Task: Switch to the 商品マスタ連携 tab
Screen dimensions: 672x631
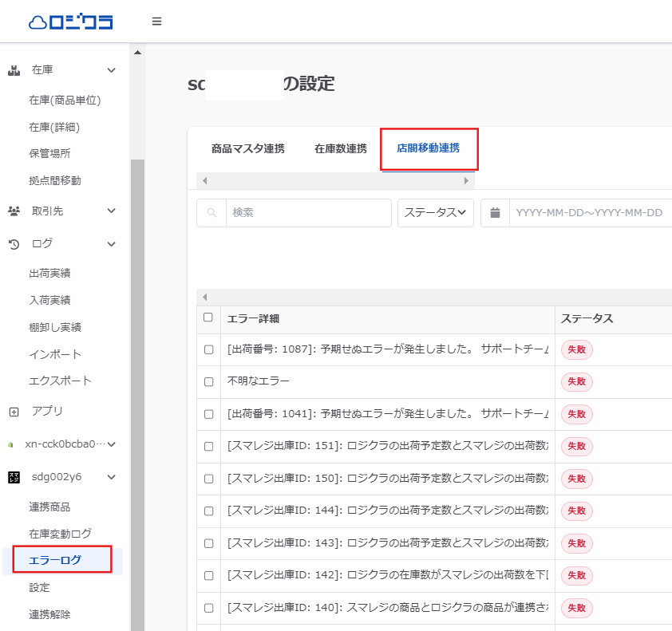Action: (x=247, y=148)
